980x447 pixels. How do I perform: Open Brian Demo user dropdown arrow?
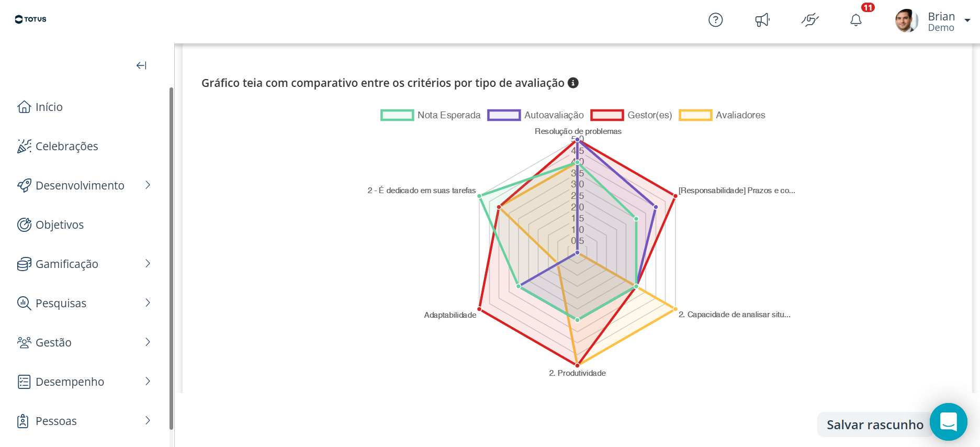(967, 20)
